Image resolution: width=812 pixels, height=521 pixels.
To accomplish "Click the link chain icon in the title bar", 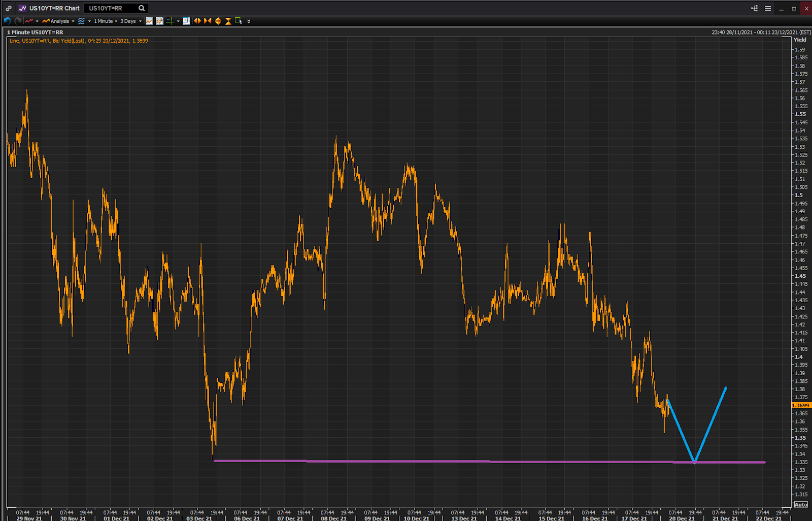I will pyautogui.click(x=9, y=8).
